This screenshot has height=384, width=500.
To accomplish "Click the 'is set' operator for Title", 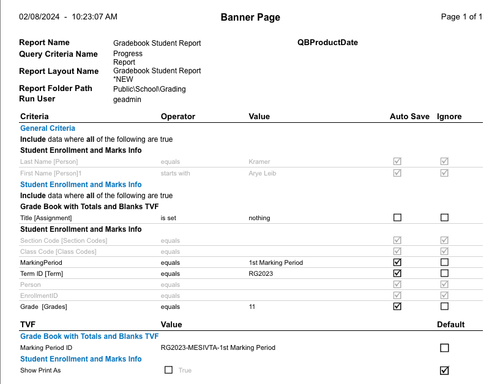I will (x=168, y=218).
